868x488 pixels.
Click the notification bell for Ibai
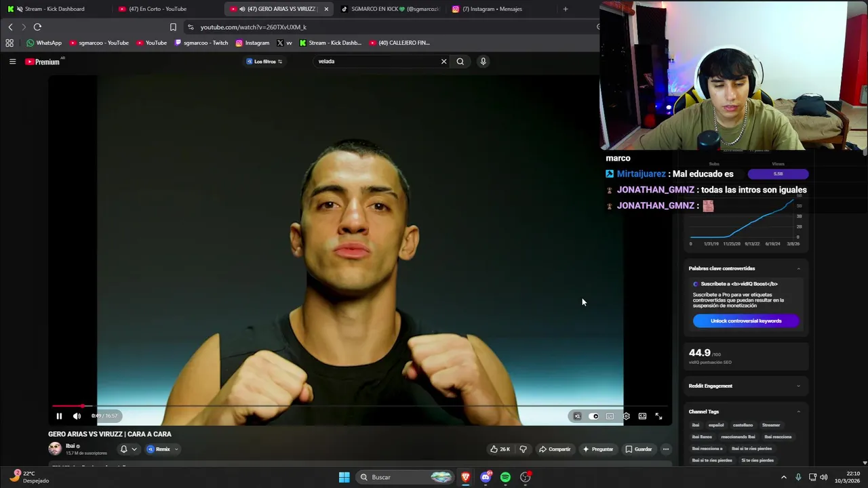123,449
